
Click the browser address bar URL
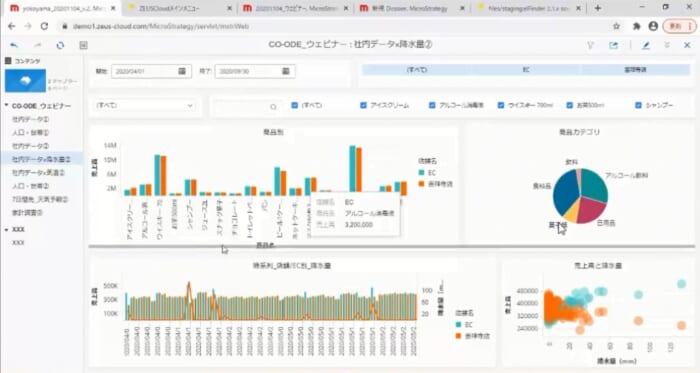[x=161, y=26]
